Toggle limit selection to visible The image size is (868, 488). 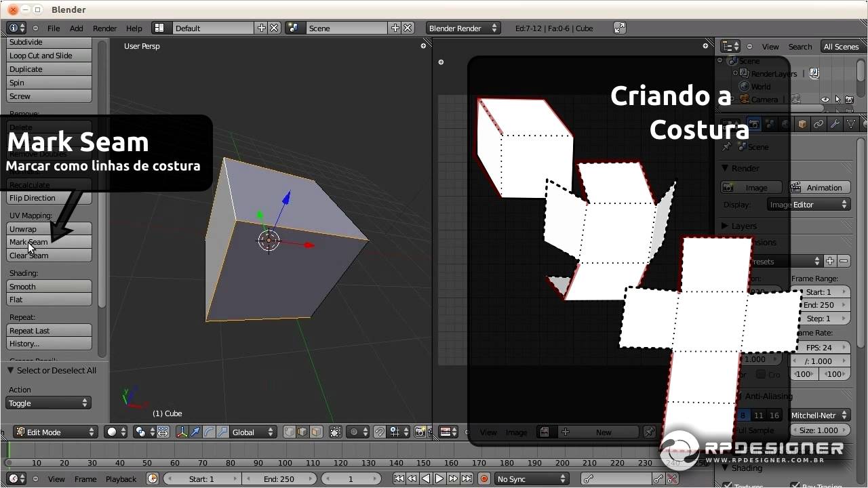pyautogui.click(x=335, y=432)
